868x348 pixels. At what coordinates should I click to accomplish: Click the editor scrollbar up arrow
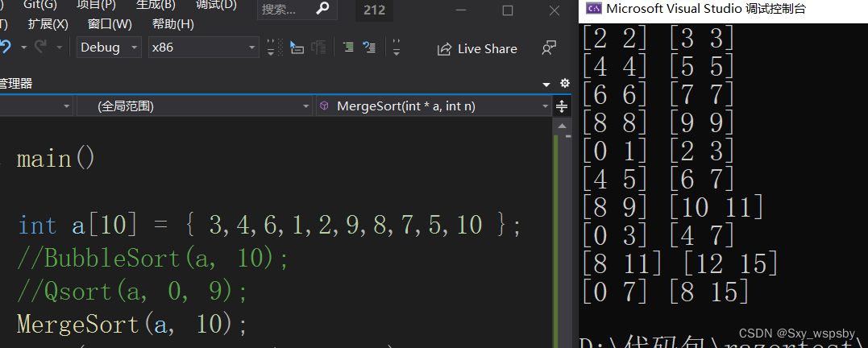point(563,126)
